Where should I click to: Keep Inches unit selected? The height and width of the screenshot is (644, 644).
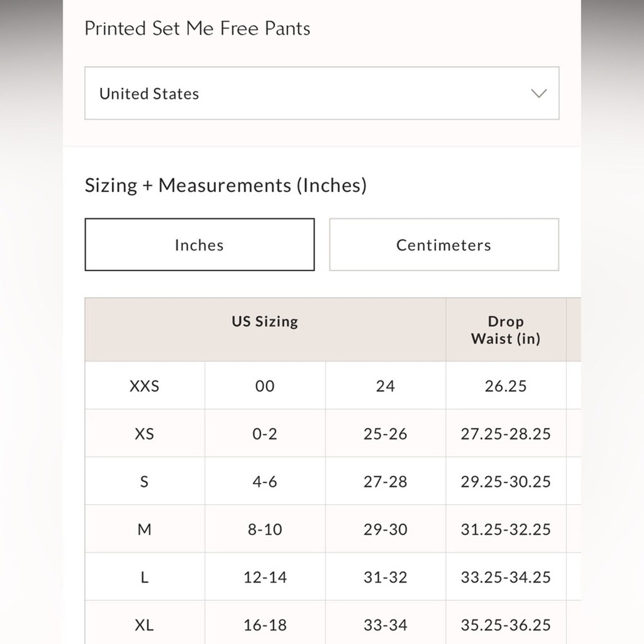pyautogui.click(x=200, y=244)
